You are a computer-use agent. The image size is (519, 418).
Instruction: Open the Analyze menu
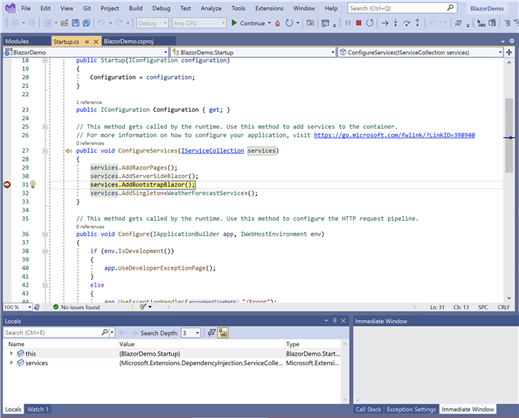(x=211, y=8)
